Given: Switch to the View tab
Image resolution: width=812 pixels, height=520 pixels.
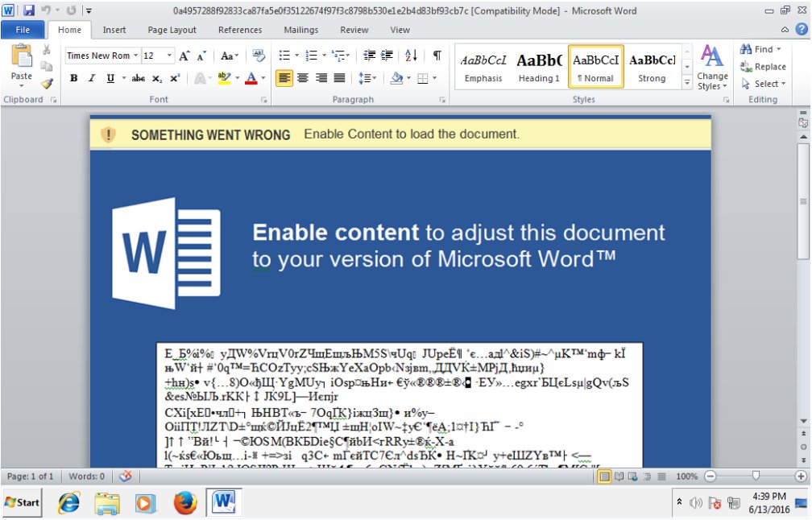Looking at the screenshot, I should [400, 30].
